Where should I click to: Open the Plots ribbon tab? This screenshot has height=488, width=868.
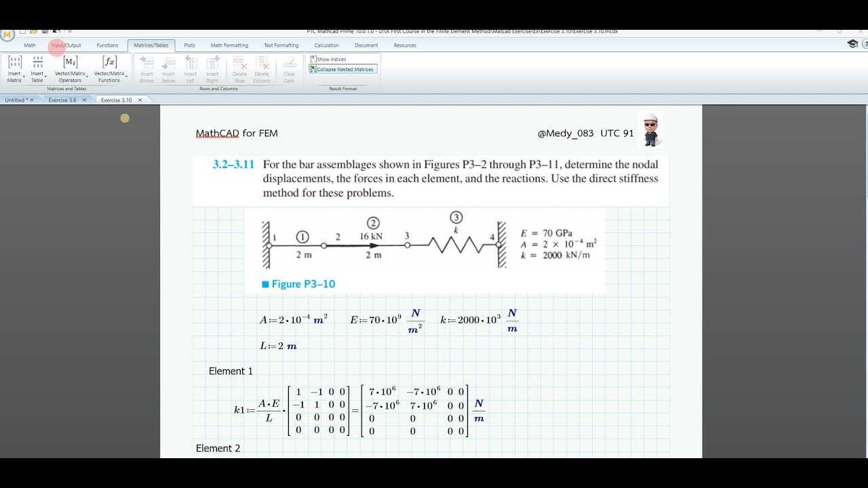(189, 45)
